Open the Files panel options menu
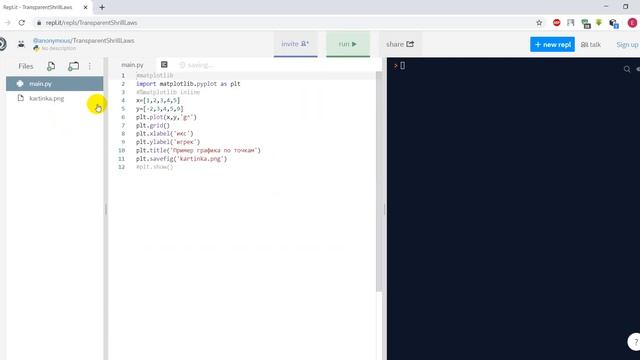This screenshot has width=640, height=360. pos(90,66)
